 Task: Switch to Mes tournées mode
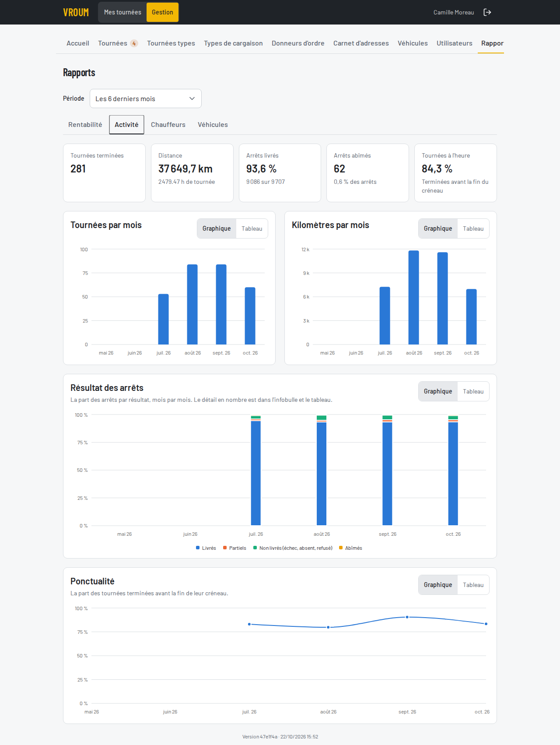[122, 12]
